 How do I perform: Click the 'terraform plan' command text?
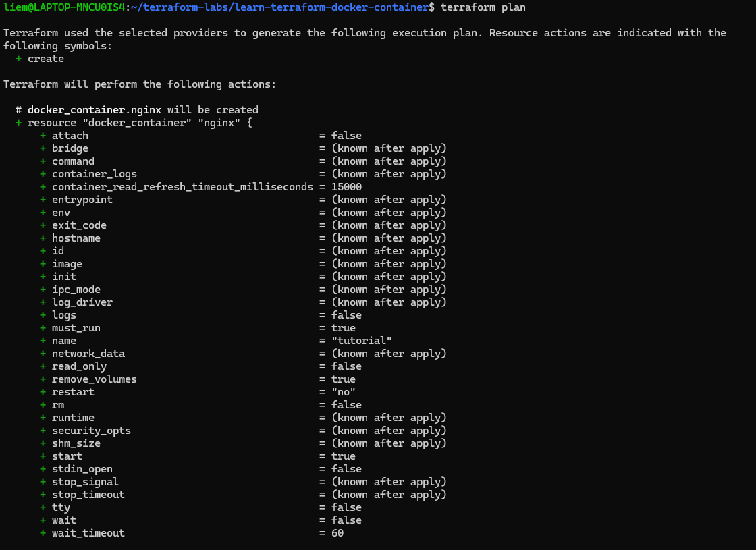tap(483, 7)
